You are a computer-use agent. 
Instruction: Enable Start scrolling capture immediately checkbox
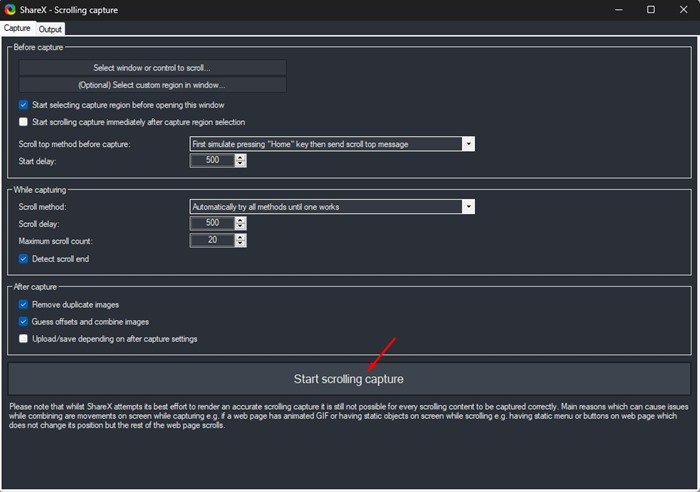tap(24, 122)
